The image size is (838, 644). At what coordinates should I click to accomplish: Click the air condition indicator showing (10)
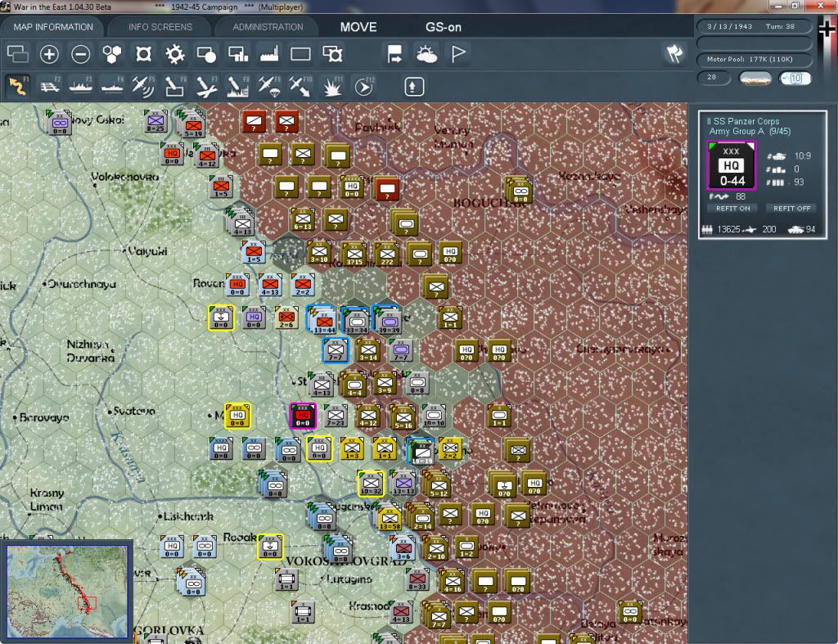[794, 79]
